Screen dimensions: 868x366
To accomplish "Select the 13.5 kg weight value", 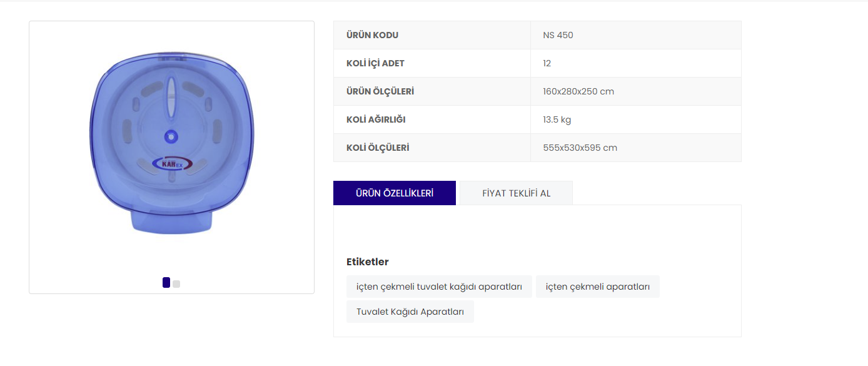I will [x=557, y=119].
